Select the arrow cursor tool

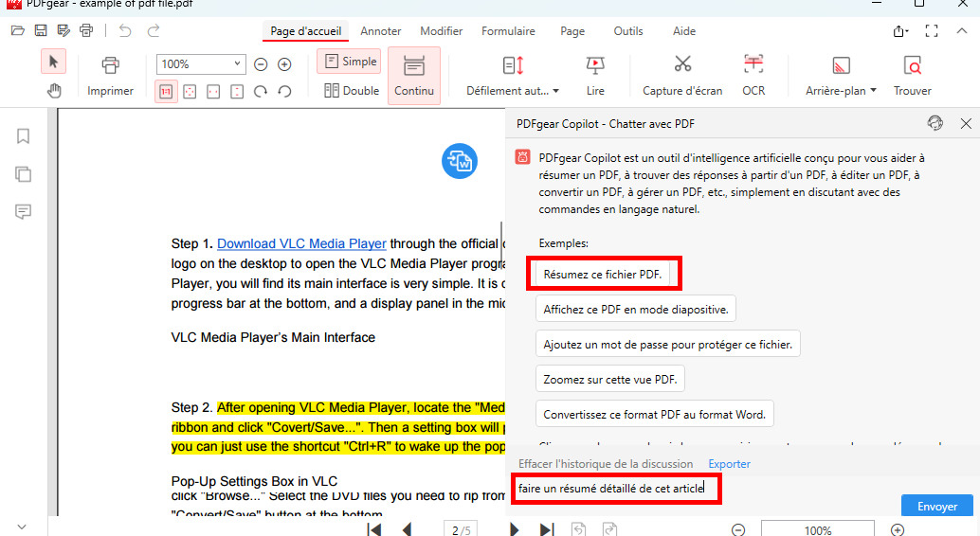pyautogui.click(x=53, y=62)
